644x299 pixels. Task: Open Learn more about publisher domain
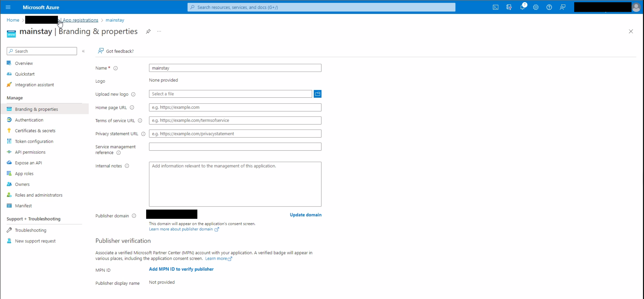pos(184,229)
